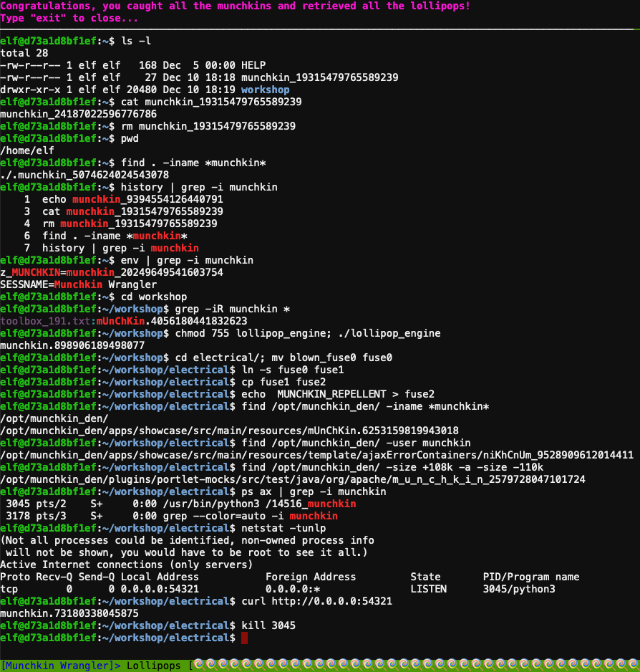Click the blue workshop directory in ls output

pos(266,90)
